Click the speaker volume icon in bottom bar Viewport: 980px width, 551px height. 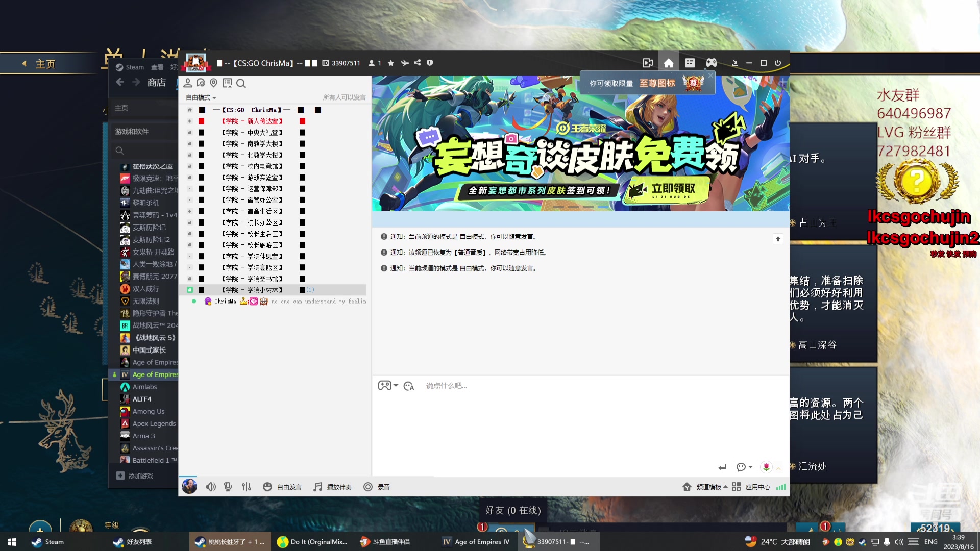(x=211, y=487)
